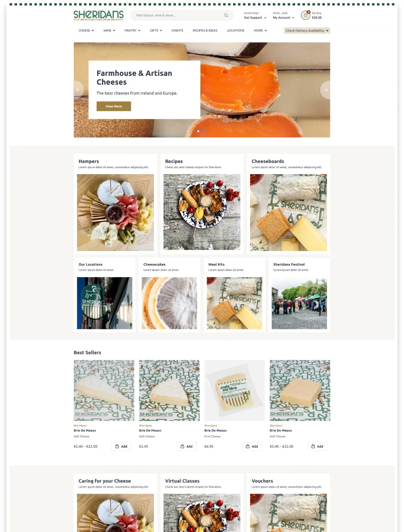Expand the Cheese navigation menu
The width and height of the screenshot is (404, 532).
click(x=86, y=30)
